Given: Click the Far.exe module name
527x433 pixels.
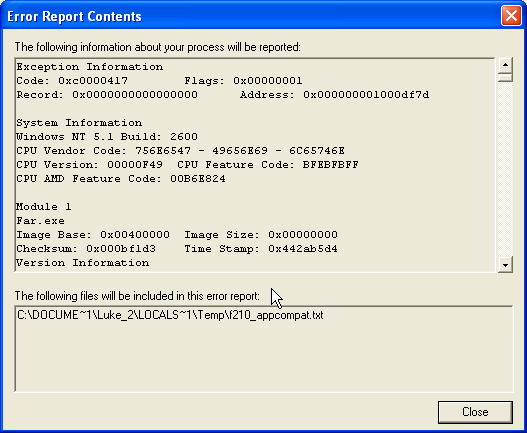Looking at the screenshot, I should (40, 221).
